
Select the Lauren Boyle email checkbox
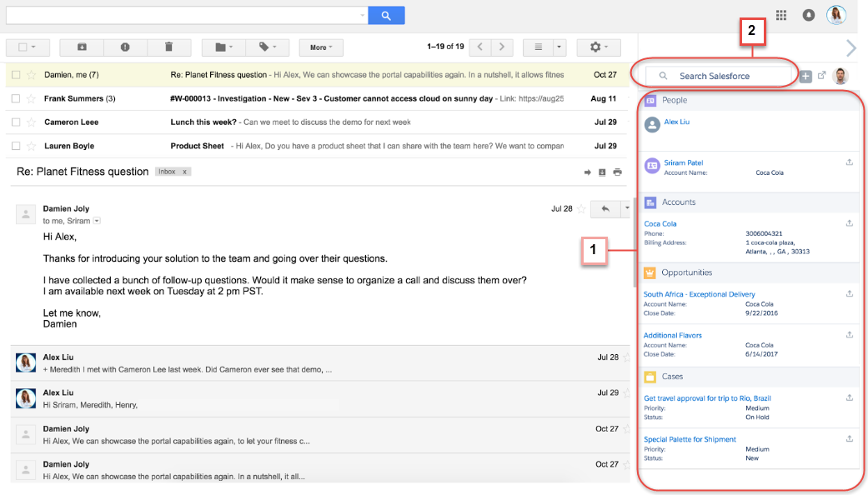click(x=16, y=146)
